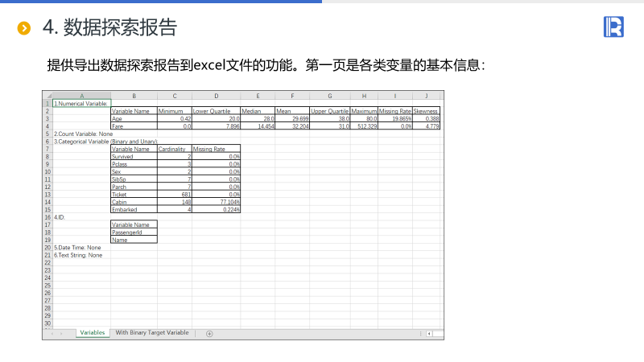Click the 'Ticket' variable cell
The width and height of the screenshot is (644, 362).
(134, 195)
